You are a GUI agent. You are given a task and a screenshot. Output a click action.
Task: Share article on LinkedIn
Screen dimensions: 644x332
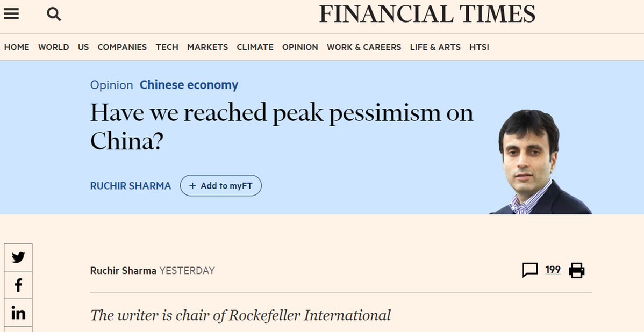(x=18, y=313)
